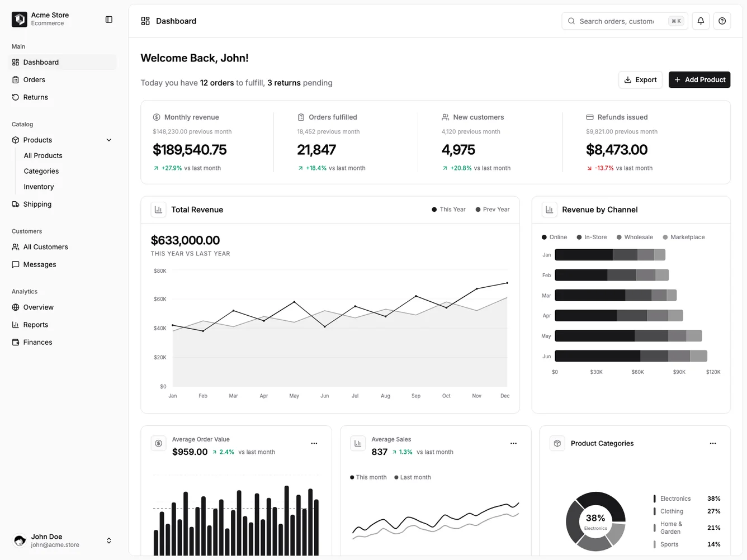Open the Average Order Value options menu
The width and height of the screenshot is (747, 560).
click(314, 443)
